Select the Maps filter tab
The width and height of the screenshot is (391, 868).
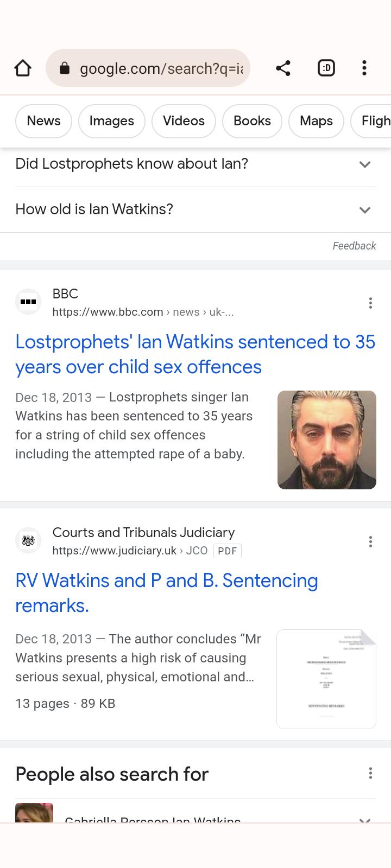pos(316,121)
